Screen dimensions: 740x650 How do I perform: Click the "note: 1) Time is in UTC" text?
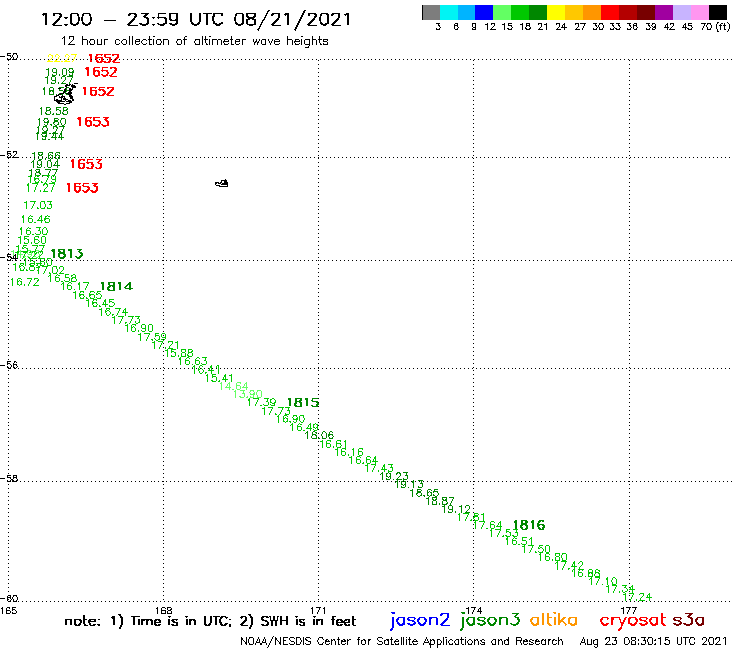(x=148, y=621)
